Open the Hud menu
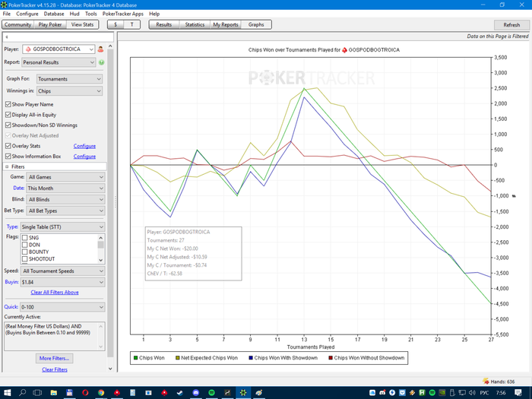 pos(74,14)
